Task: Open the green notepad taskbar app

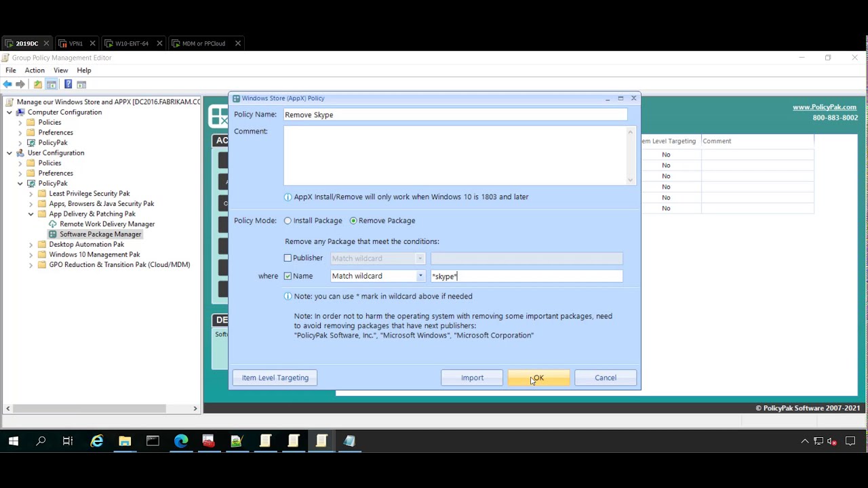Action: pyautogui.click(x=237, y=441)
